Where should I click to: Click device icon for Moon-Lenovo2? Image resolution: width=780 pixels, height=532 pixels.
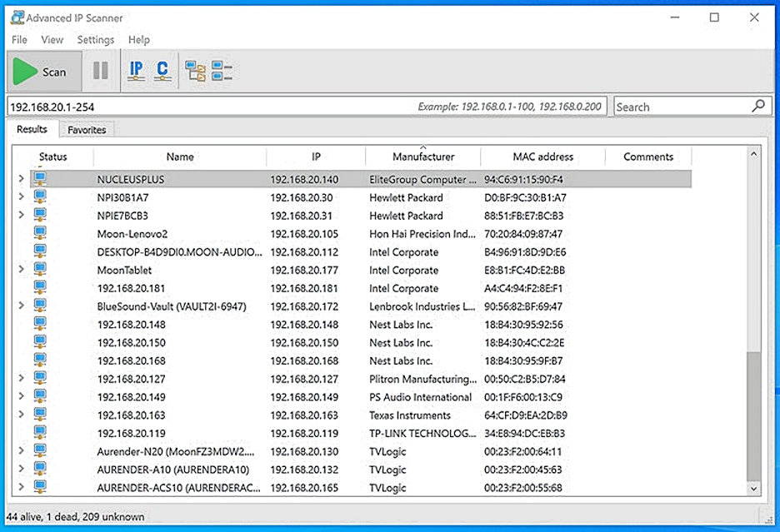coord(40,233)
